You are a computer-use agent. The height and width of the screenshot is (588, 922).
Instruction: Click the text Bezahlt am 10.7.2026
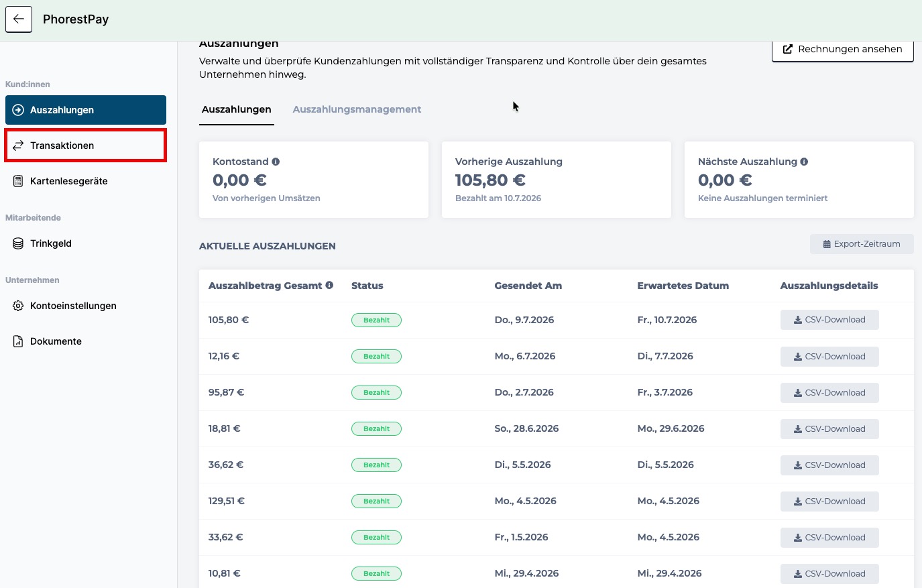pyautogui.click(x=498, y=198)
